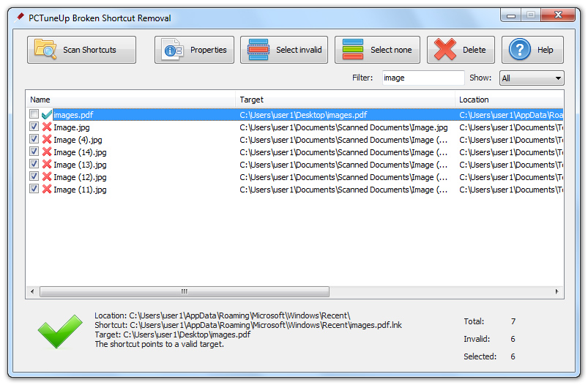Click the Properties button label
This screenshot has height=385, width=588.
[208, 50]
